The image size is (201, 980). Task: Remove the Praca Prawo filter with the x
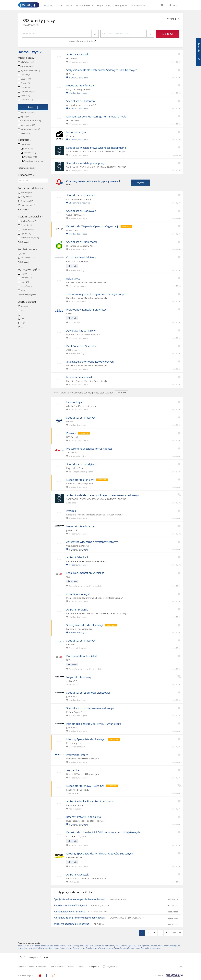tap(37, 25)
